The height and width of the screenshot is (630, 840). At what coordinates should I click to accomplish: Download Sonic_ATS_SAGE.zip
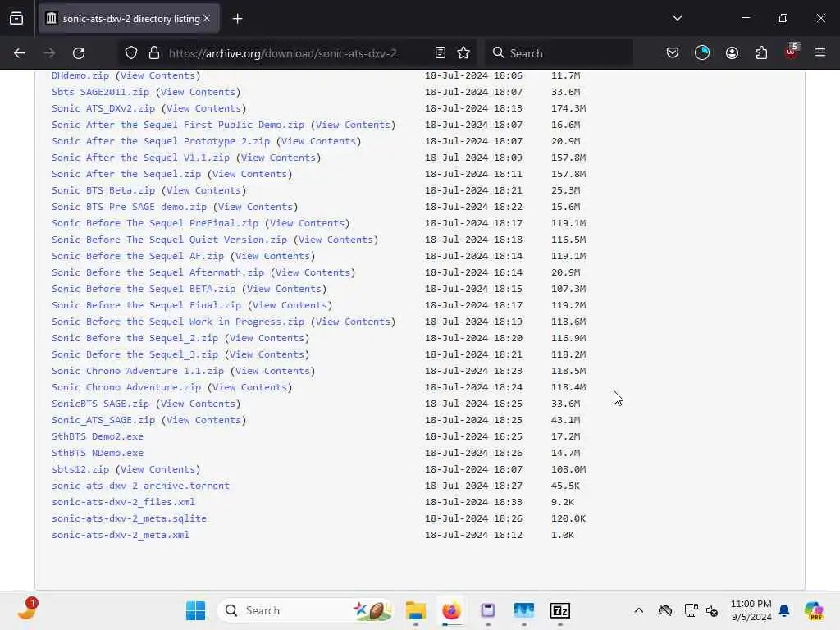[x=103, y=421]
